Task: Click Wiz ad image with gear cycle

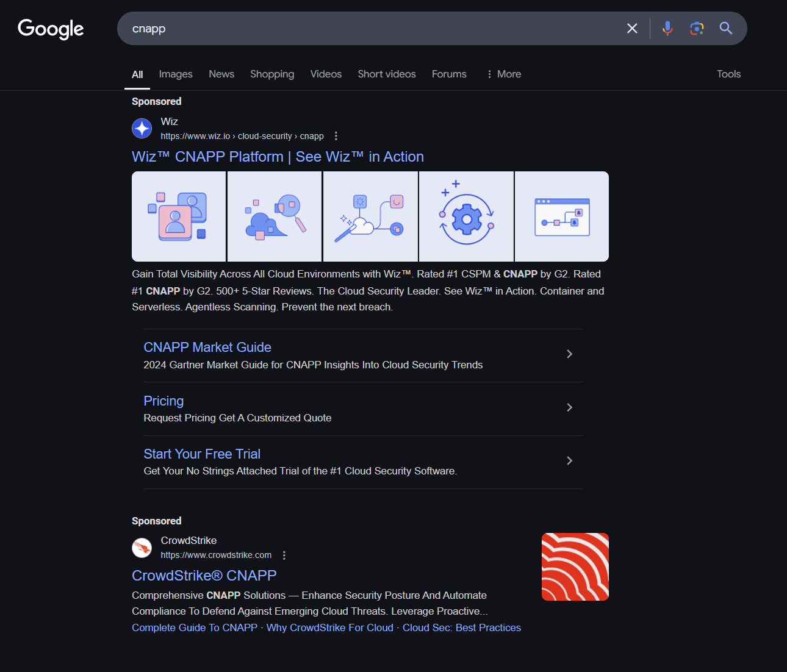Action: click(x=466, y=216)
